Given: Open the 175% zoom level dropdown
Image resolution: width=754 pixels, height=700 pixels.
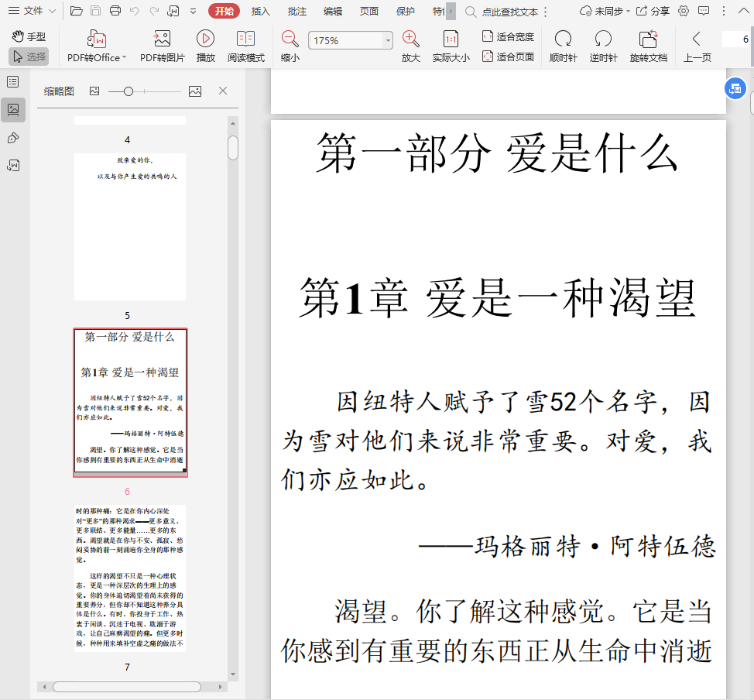Looking at the screenshot, I should click(388, 40).
